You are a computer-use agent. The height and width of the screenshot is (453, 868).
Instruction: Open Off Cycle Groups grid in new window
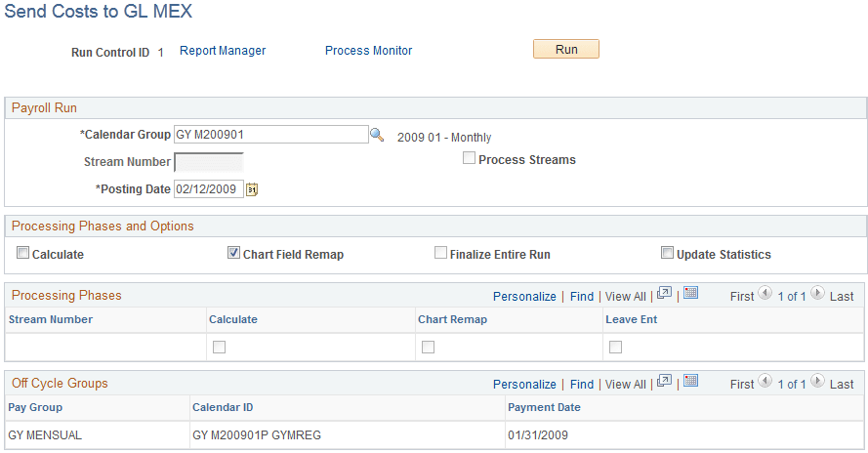(665, 381)
